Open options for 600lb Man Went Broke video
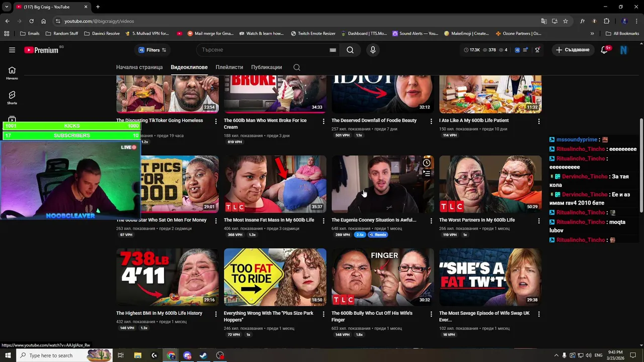 click(x=324, y=121)
